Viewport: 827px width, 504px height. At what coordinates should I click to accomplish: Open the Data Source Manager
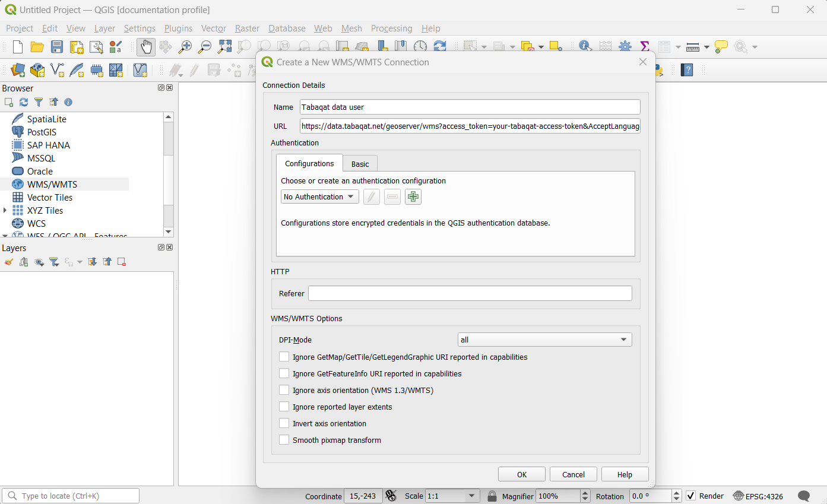(x=17, y=70)
